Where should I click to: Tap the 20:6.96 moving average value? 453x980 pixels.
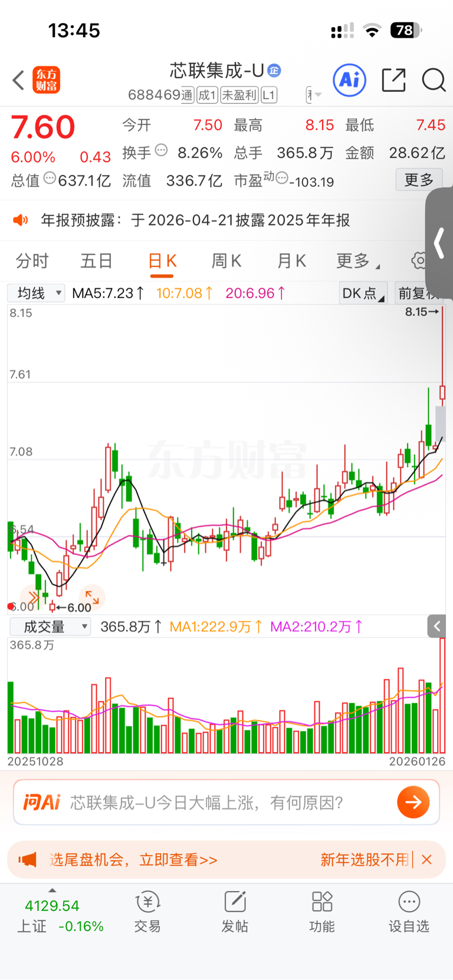255,293
